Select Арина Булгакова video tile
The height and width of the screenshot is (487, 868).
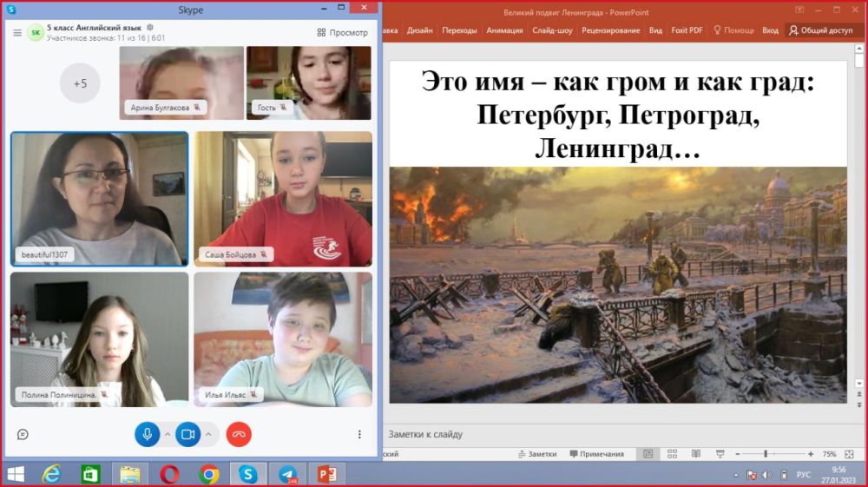[x=181, y=83]
